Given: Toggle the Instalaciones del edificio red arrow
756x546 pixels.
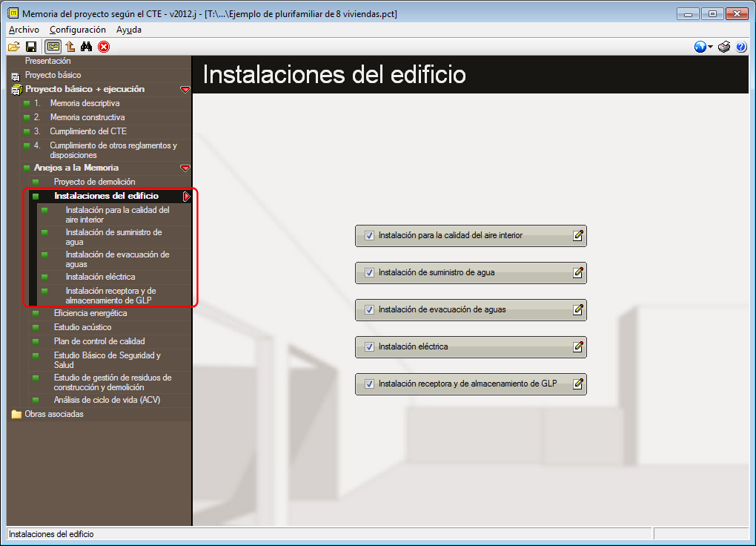Looking at the screenshot, I should 187,197.
